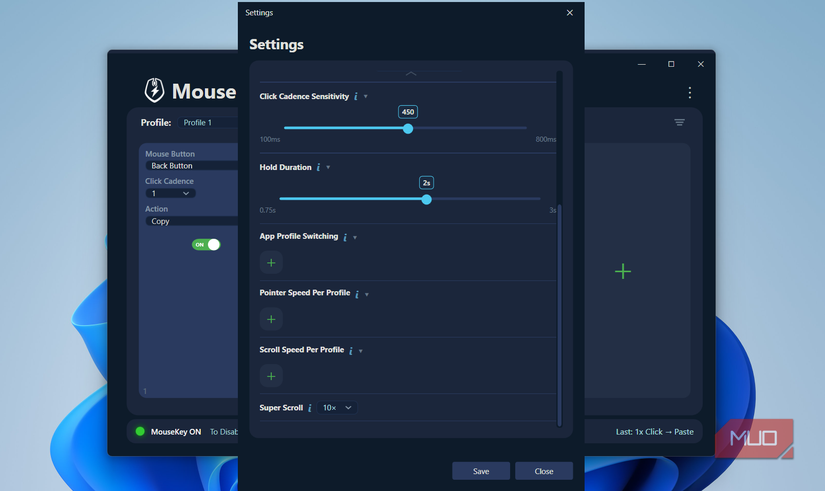
Task: Click the info icon beside Click Cadence Sensitivity
Action: click(356, 96)
